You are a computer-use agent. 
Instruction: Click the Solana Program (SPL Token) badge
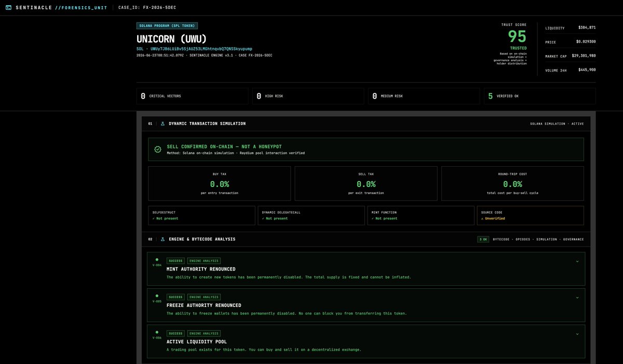pos(167,25)
